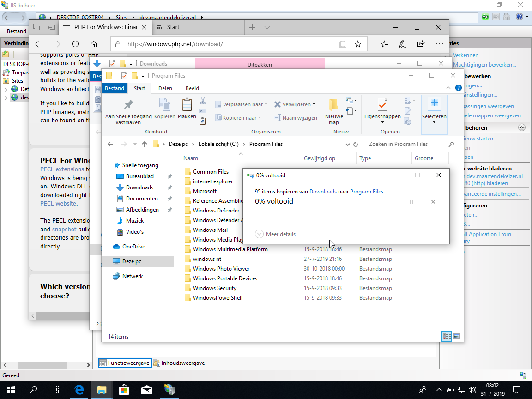The image size is (532, 399).
Task: Select the Common Files folder
Action: [211, 172]
